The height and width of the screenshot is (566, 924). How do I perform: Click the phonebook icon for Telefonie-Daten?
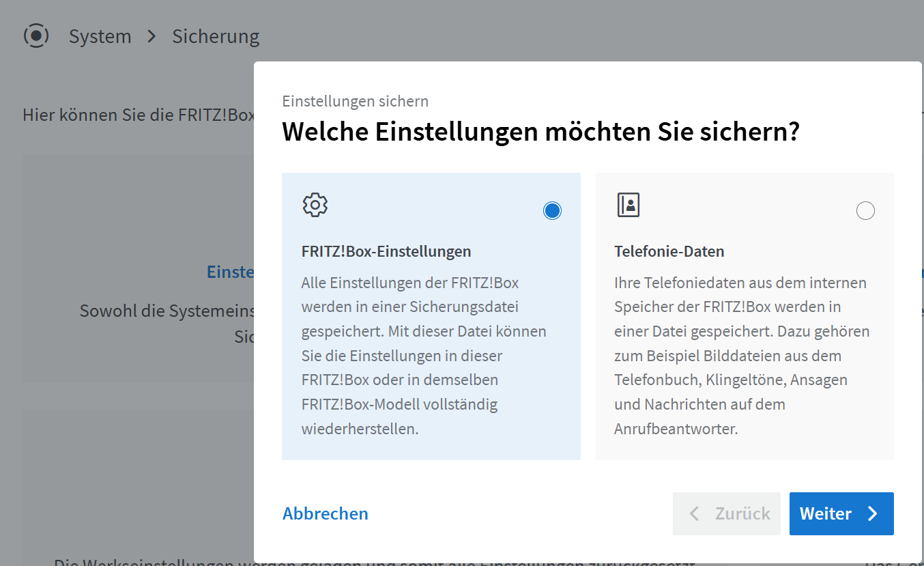[628, 205]
